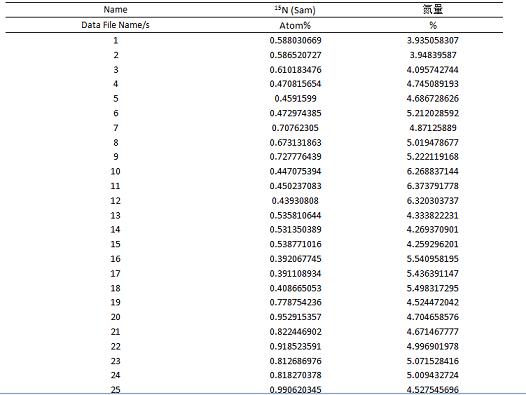
Task: Select row number 23 cell
Action: pos(115,361)
